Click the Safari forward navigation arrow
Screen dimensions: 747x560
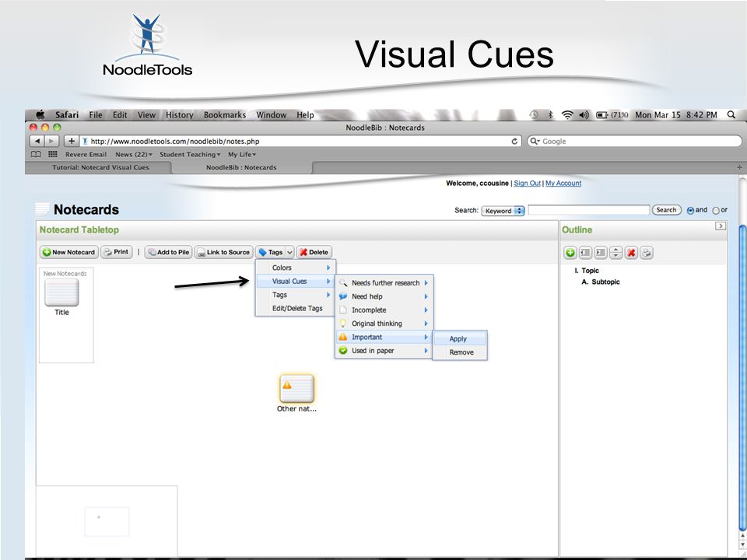click(x=51, y=141)
